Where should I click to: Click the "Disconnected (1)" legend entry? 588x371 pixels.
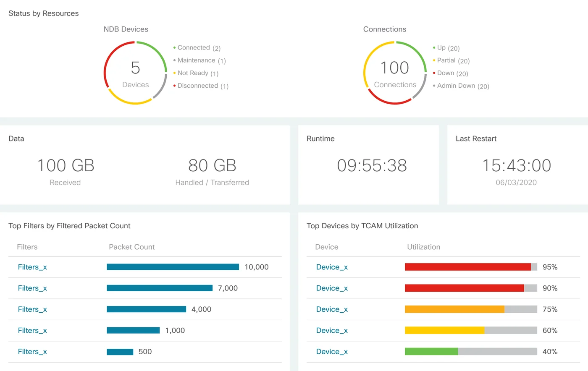[x=201, y=86]
